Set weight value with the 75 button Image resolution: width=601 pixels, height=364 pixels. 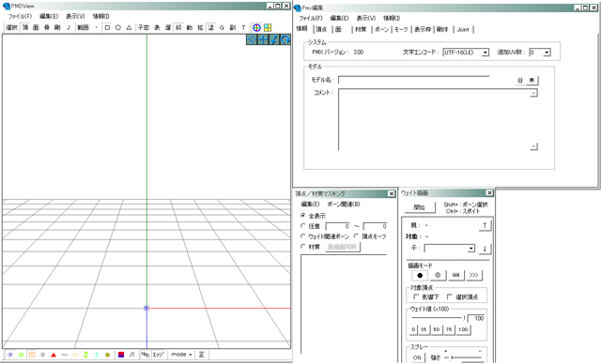pyautogui.click(x=449, y=329)
